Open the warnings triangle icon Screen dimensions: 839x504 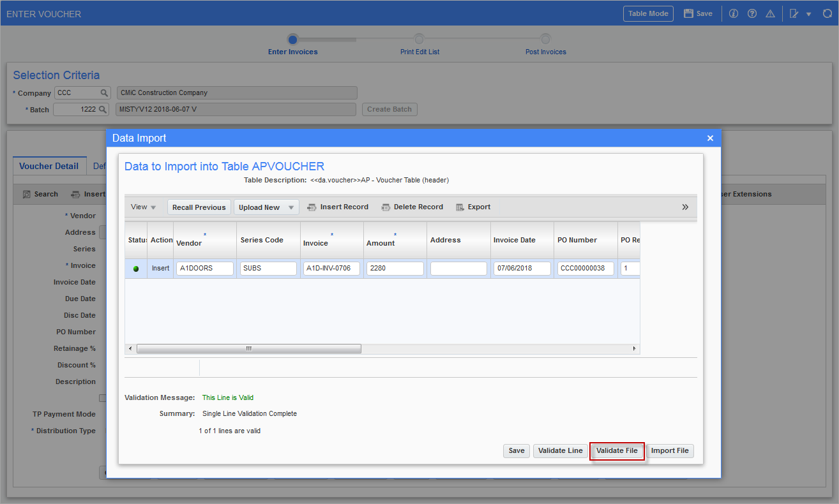[770, 13]
